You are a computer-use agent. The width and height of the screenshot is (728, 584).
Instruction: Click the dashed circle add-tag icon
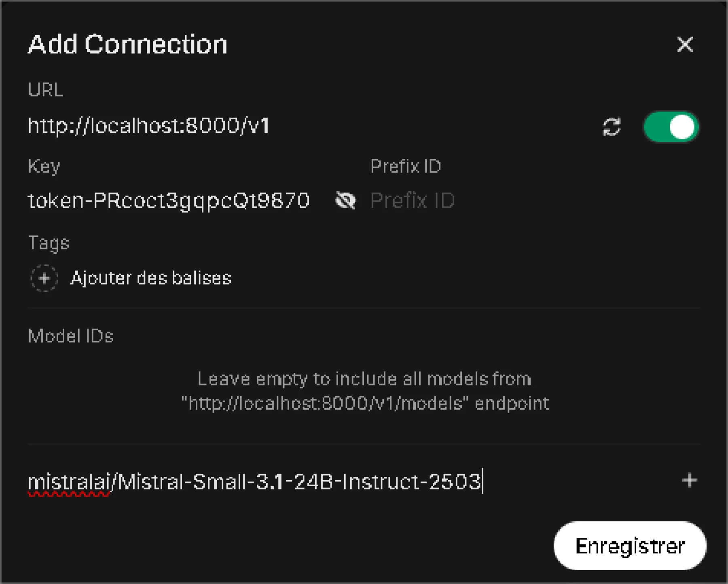[44, 278]
